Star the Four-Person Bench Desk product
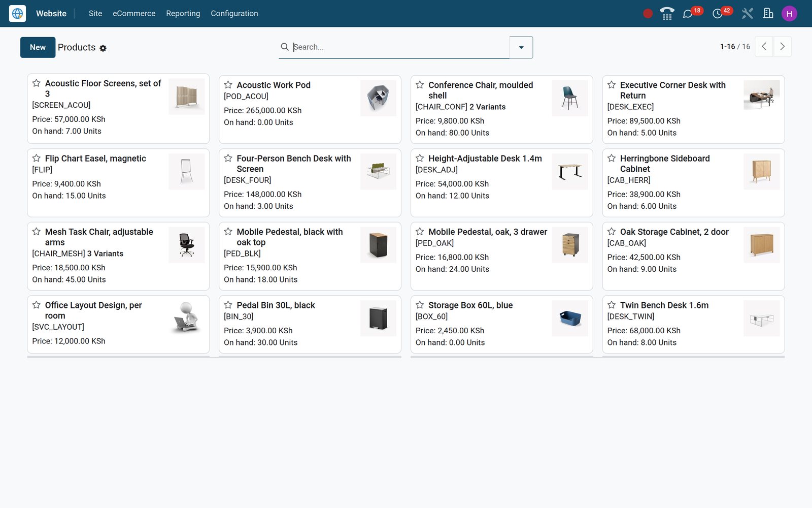This screenshot has height=508, width=812. 228,158
